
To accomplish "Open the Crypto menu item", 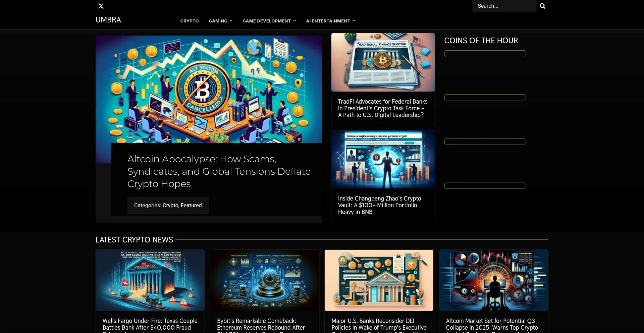I will pos(189,21).
